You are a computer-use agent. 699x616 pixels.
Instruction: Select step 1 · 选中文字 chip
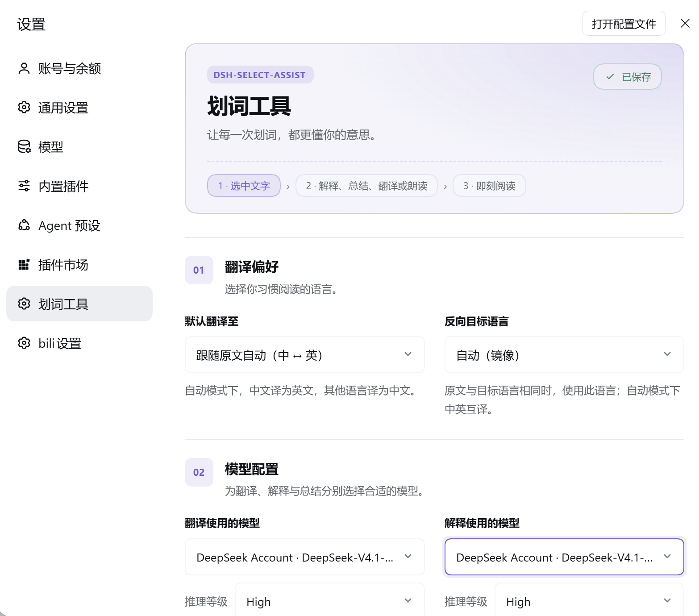[x=244, y=186]
